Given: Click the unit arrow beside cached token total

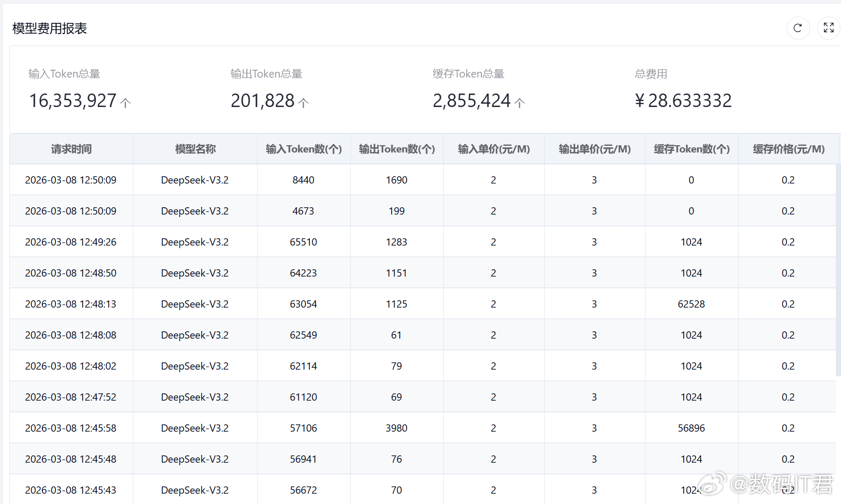Looking at the screenshot, I should [520, 102].
